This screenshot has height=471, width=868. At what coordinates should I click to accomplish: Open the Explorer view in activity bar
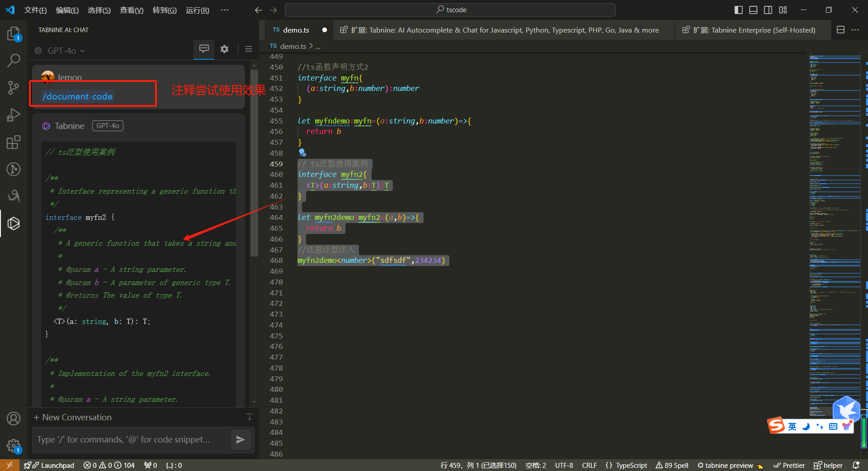(14, 34)
